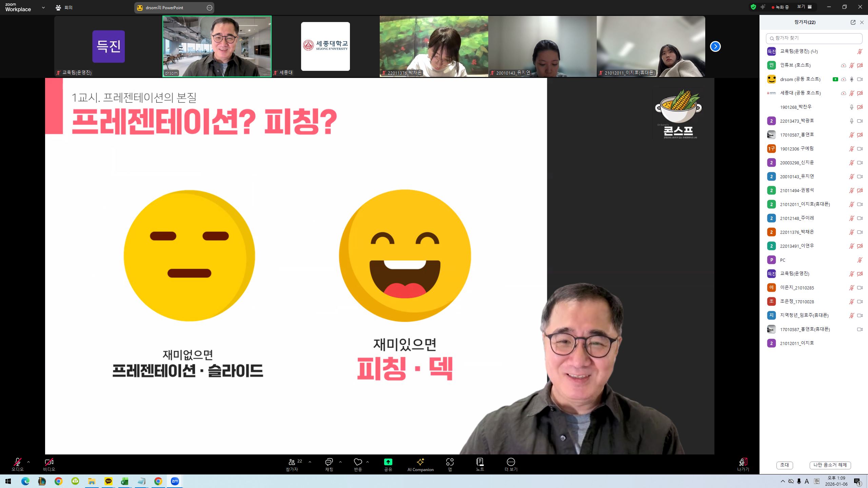This screenshot has height=488, width=868.
Task: Show next page of video thumbnails
Action: coord(715,46)
